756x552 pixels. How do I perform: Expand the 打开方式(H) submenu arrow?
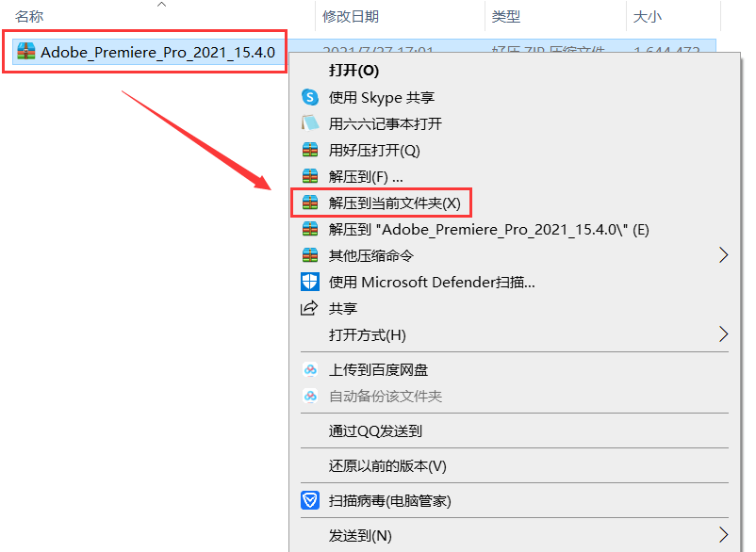click(x=723, y=333)
